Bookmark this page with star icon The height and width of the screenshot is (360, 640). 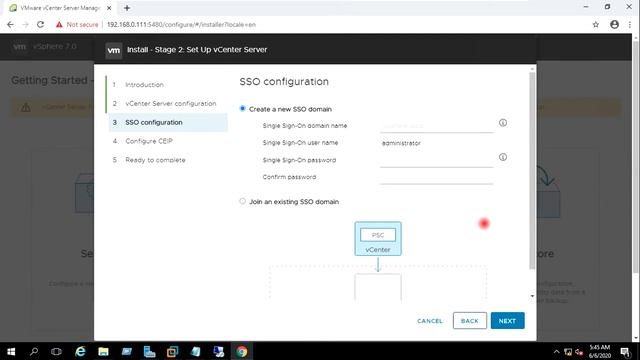pos(596,24)
